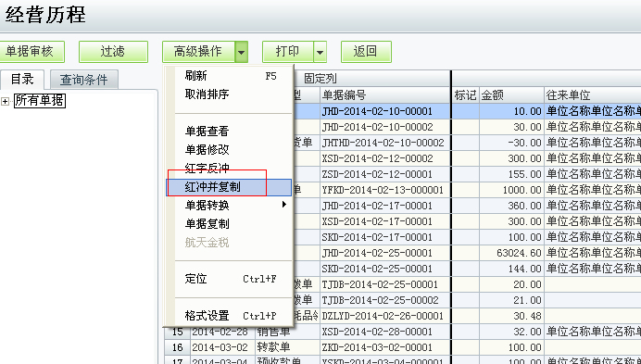Click the 返回 back button

click(366, 52)
